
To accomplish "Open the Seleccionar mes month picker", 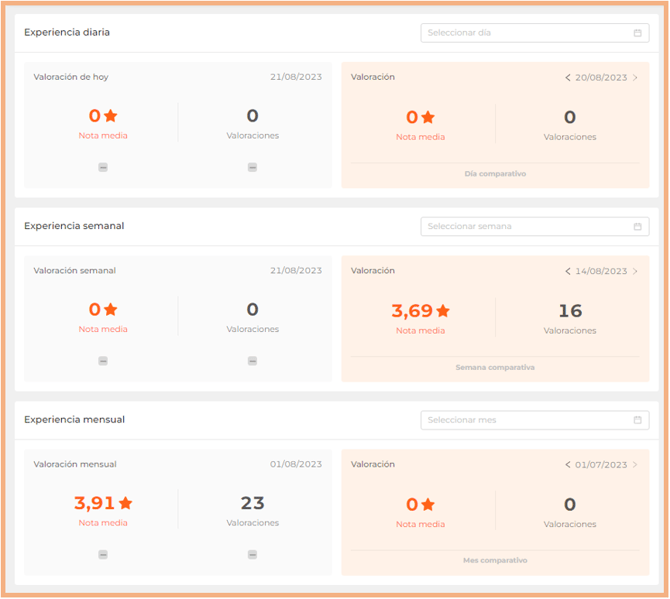I will [525, 420].
